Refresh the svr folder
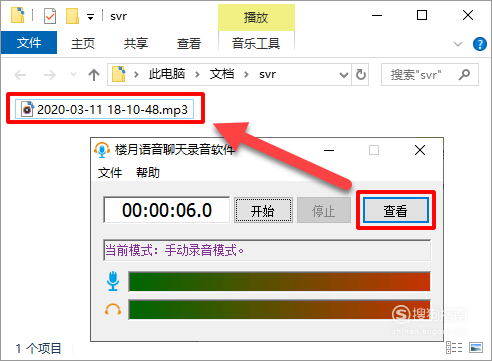This screenshot has height=361, width=492. [x=360, y=75]
